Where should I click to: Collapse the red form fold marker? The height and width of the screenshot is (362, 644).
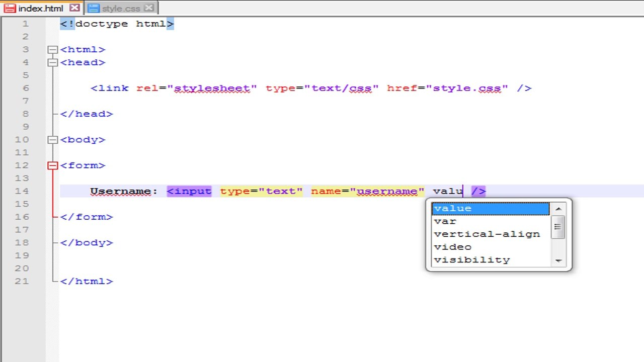tap(53, 165)
